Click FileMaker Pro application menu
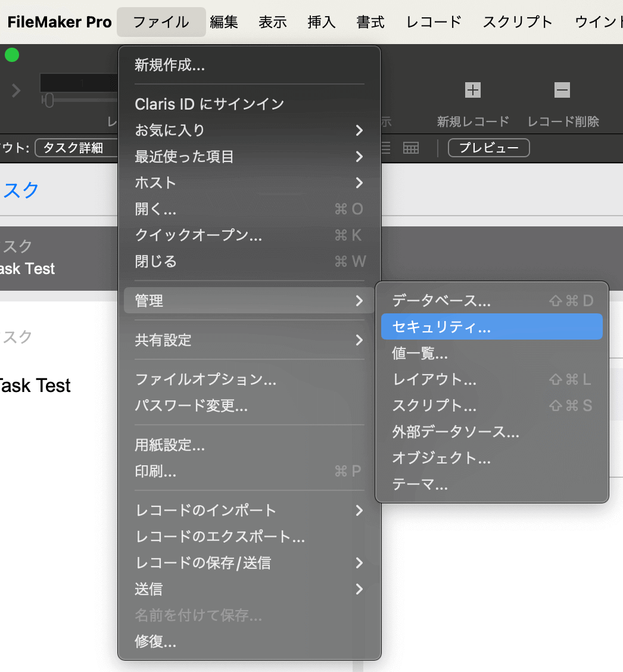Viewport: 623px width, 672px height. (60, 22)
